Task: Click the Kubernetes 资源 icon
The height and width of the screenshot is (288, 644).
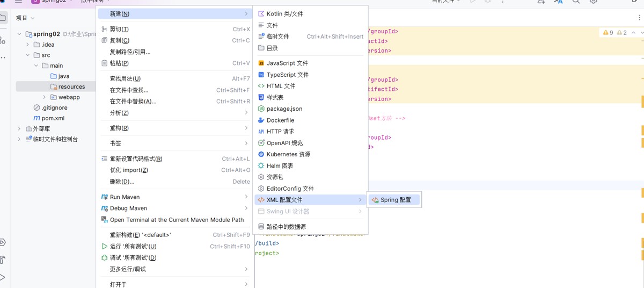Action: pyautogui.click(x=261, y=154)
